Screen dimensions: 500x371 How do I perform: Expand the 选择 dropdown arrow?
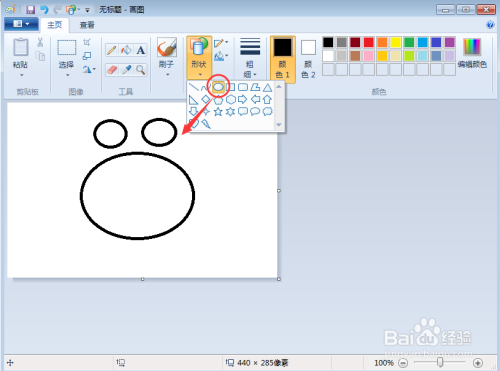point(67,75)
